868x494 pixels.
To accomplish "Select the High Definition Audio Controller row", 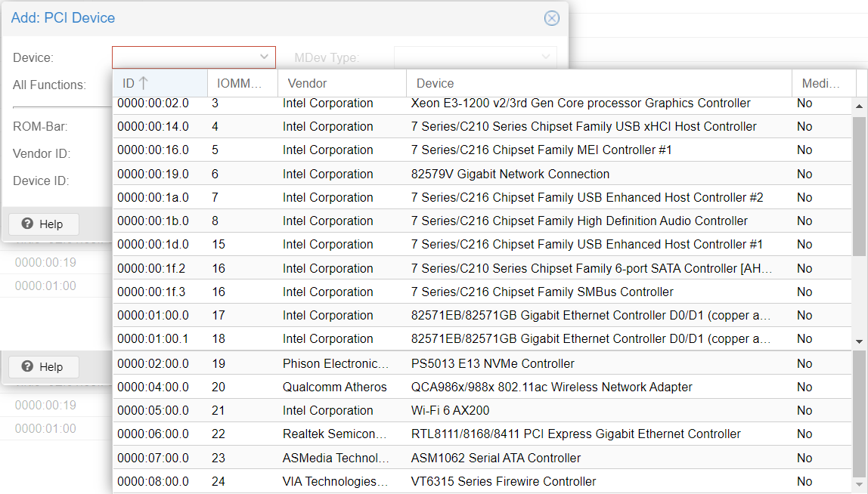I will [x=578, y=221].
